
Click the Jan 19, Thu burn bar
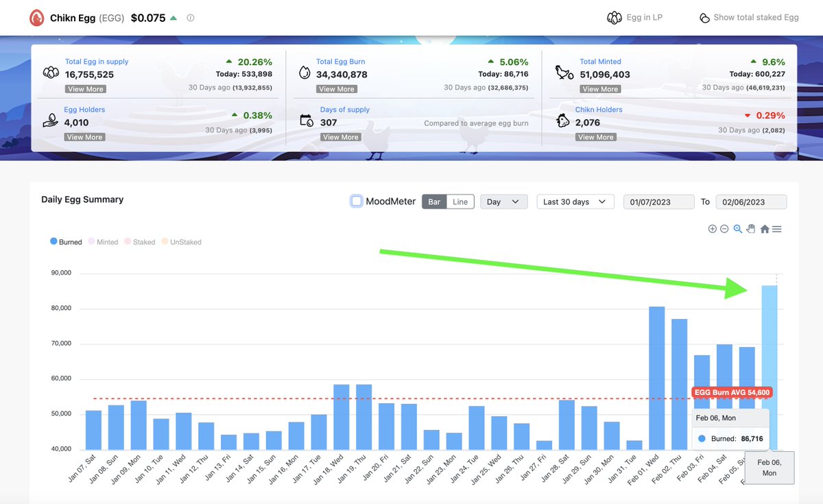364,417
